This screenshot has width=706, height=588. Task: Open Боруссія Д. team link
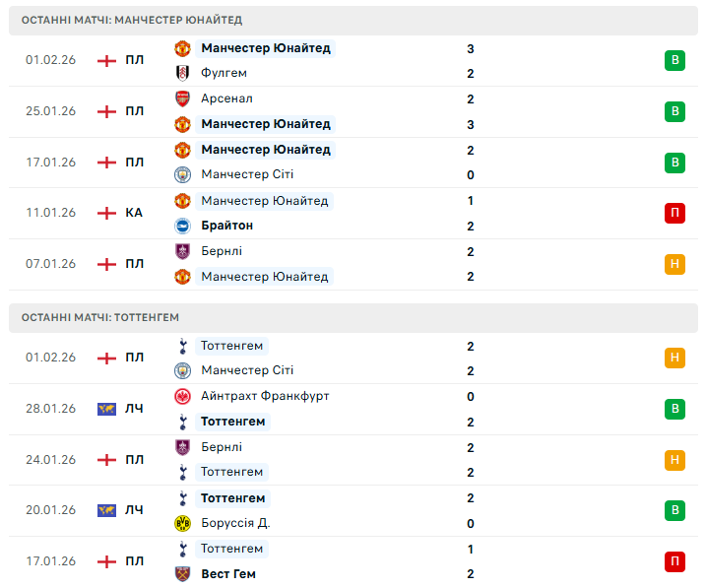235,523
